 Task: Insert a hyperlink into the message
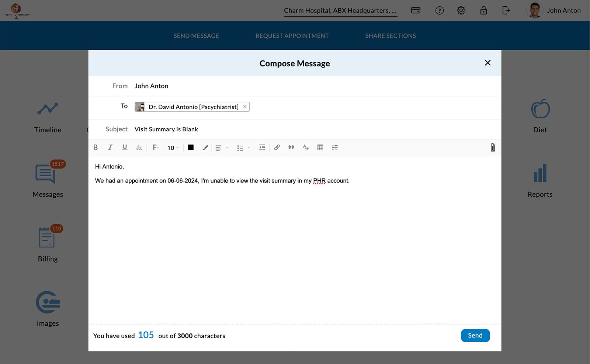tap(277, 148)
